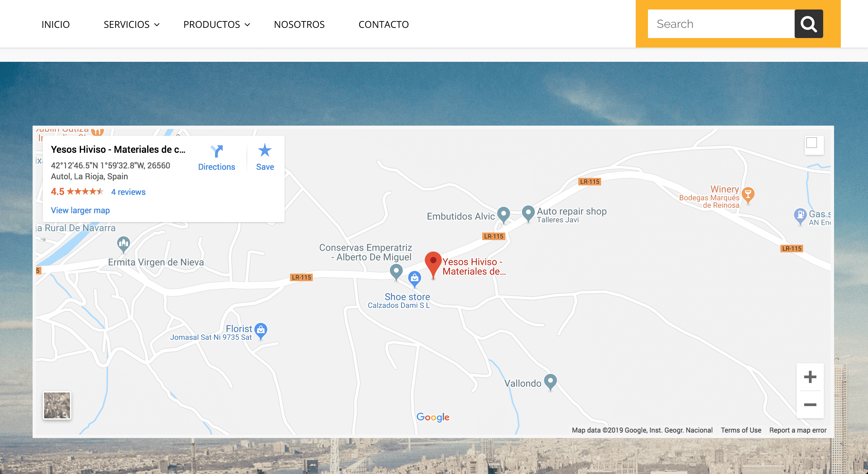Click Bodegas Marqués de Reinosa label
Viewport: 868px width, 474px height.
[x=709, y=201]
